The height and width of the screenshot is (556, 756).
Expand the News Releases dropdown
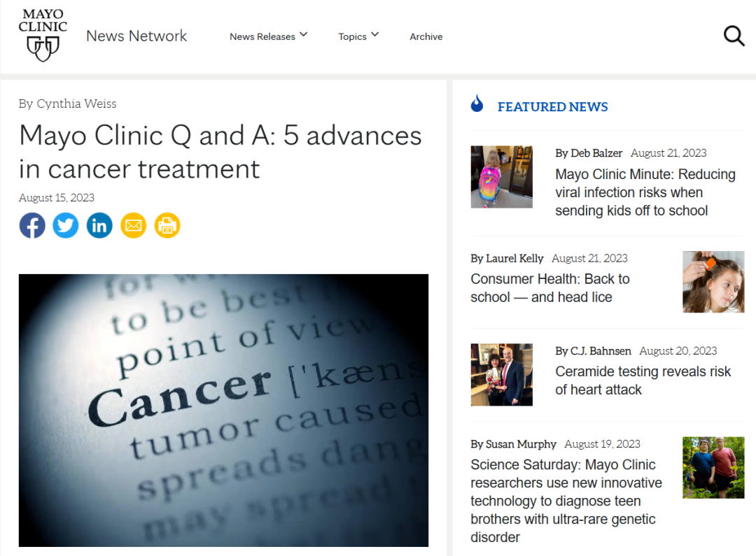(x=269, y=36)
